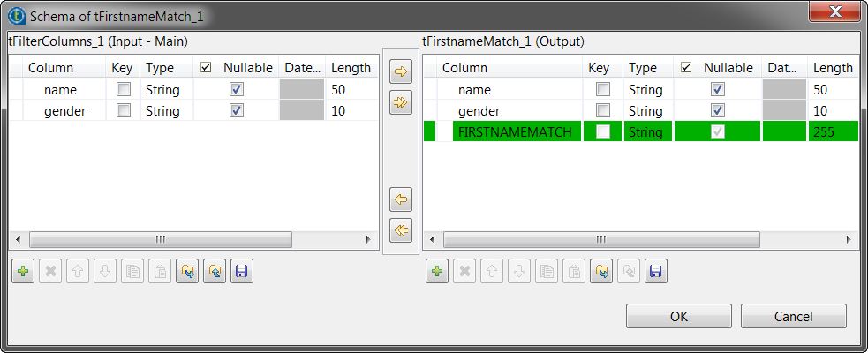Open Type dropdown for output name row
This screenshot has width=868, height=353.
[x=647, y=90]
